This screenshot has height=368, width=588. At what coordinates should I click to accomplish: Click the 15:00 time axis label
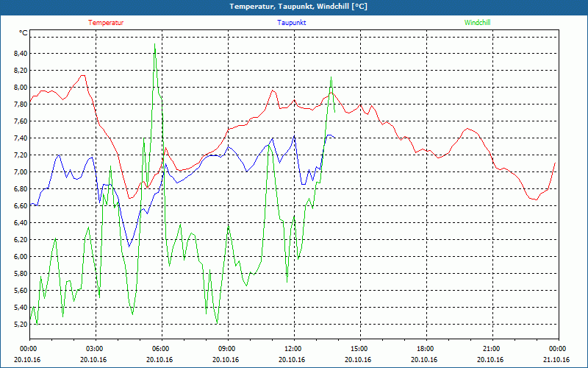click(360, 349)
